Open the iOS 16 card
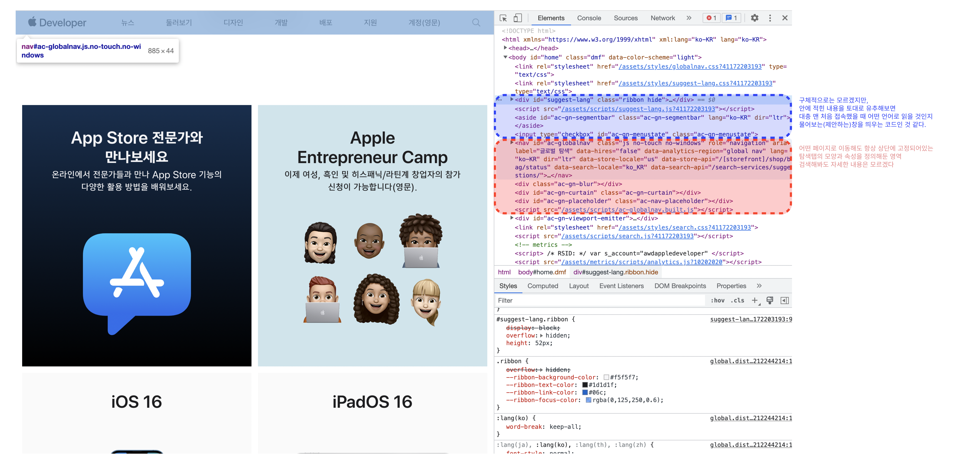980x472 pixels. coord(137,413)
